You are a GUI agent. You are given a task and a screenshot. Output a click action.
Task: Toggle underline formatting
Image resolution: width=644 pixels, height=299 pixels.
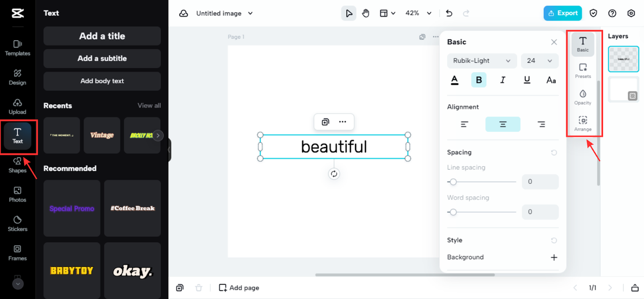coord(527,80)
